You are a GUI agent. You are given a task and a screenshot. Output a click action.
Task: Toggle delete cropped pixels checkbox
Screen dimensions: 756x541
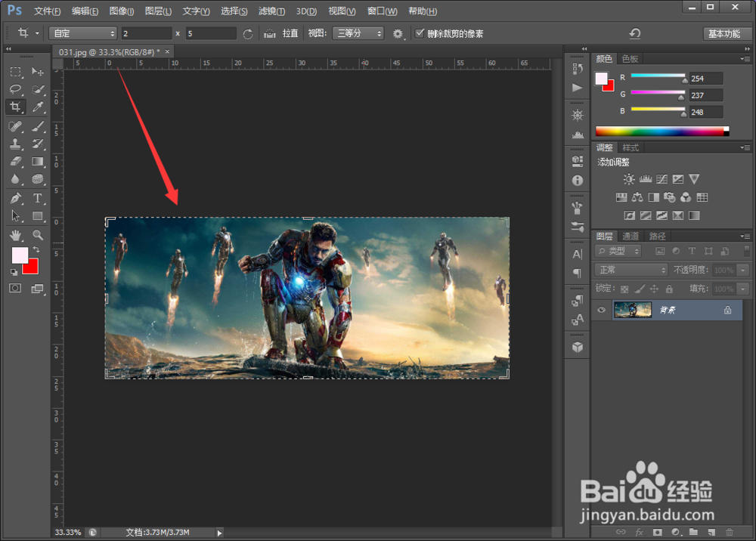point(420,33)
